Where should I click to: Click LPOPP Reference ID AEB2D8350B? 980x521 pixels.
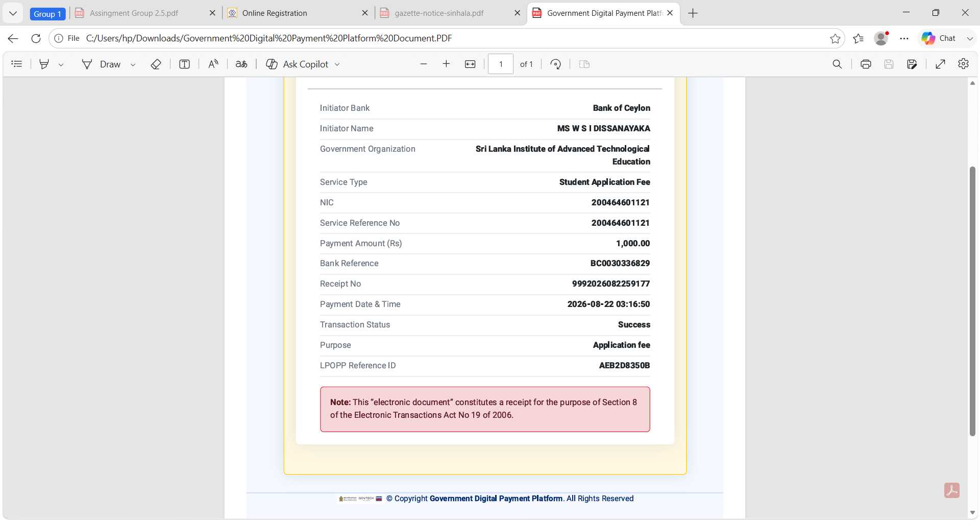624,366
